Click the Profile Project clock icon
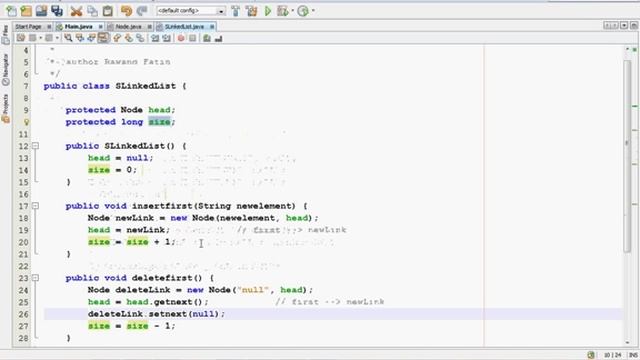Image resolution: width=640 pixels, height=360 pixels. (x=303, y=11)
